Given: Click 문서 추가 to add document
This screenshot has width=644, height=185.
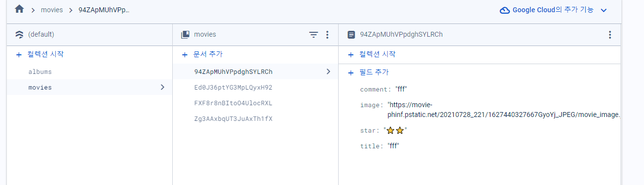Looking at the screenshot, I should [208, 54].
